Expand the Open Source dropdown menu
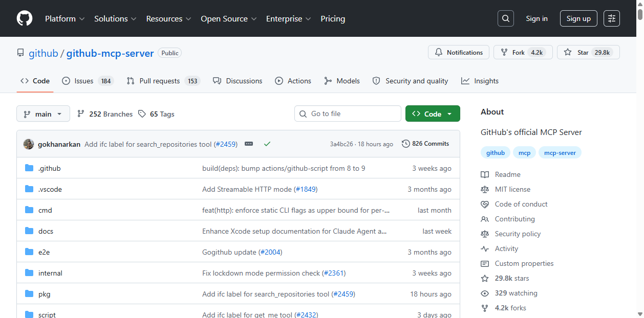The image size is (644, 318). pos(229,18)
